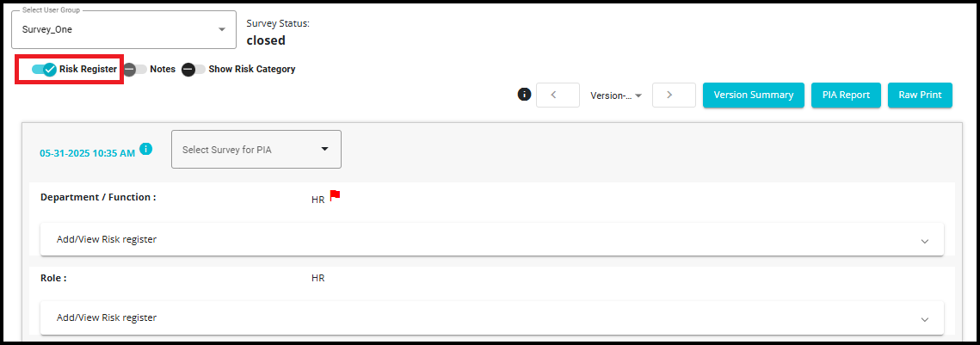Open the Select User Group dropdown
Image resolution: width=980 pixels, height=345 pixels.
click(124, 30)
